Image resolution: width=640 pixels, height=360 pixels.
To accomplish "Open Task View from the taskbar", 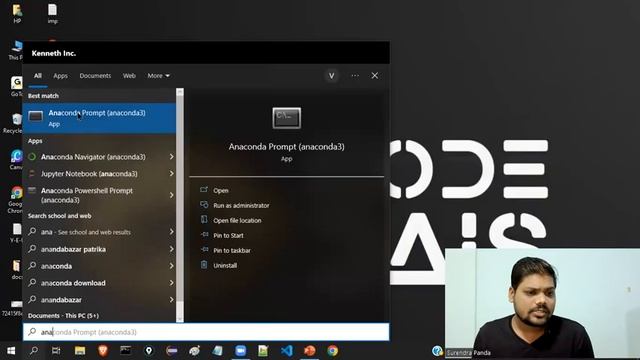I will (x=56, y=351).
